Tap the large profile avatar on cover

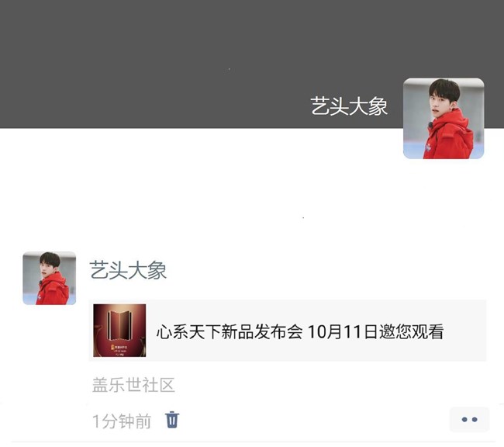coord(444,119)
